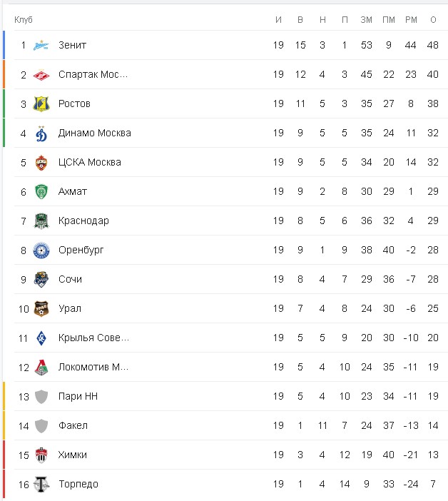Click the Krylia Sovetov logo
Screen dimensions: 448x501
(42, 338)
